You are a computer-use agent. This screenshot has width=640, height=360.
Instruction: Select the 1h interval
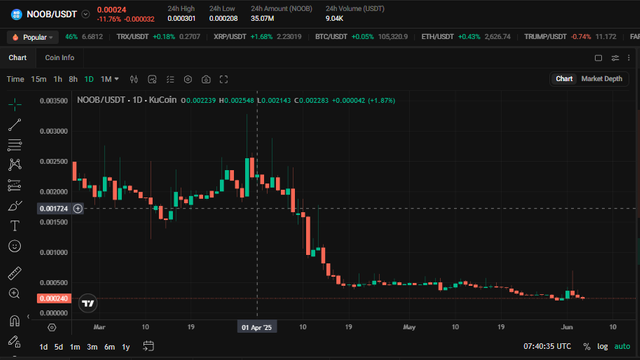point(58,79)
